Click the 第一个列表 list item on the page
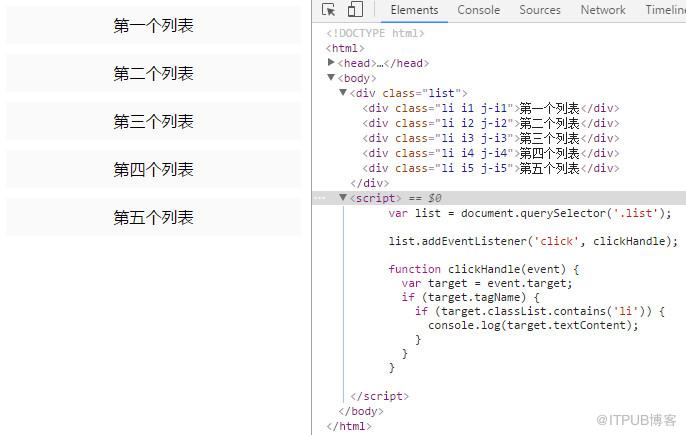The image size is (686, 435). coord(154,25)
